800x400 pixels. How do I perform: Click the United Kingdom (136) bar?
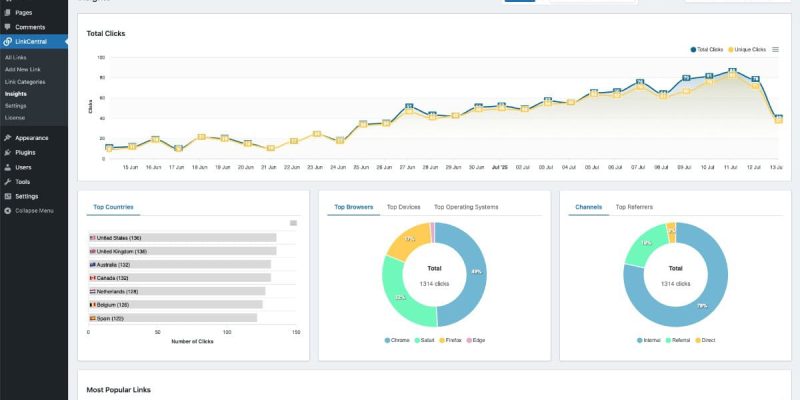tap(183, 251)
